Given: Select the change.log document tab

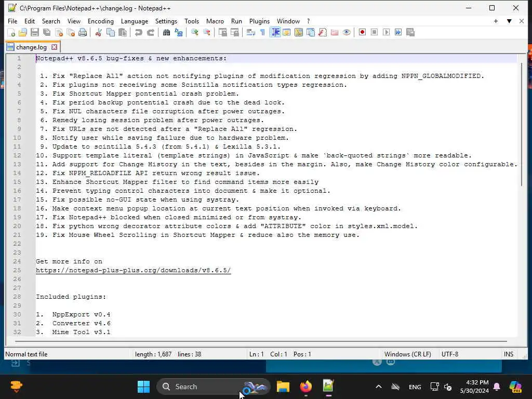Looking at the screenshot, I should [32, 47].
